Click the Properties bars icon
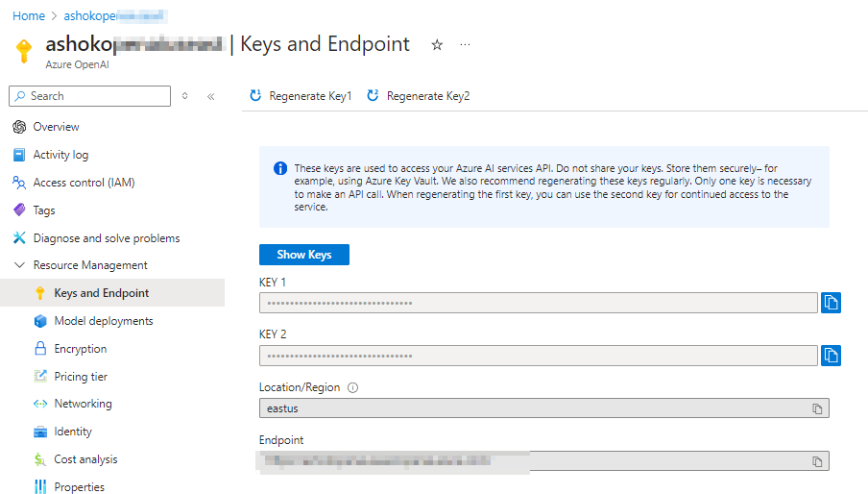The height and width of the screenshot is (494, 868). coord(40,487)
